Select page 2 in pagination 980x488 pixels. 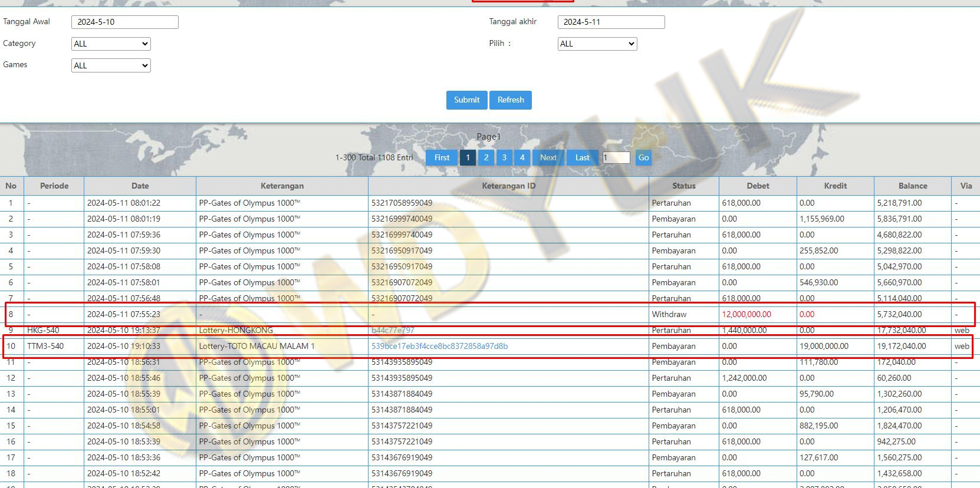(x=486, y=157)
